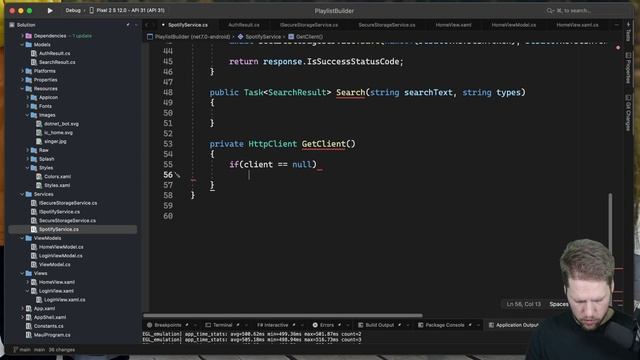Switch to the HomeViewModel.cs editor tab

tap(514, 25)
